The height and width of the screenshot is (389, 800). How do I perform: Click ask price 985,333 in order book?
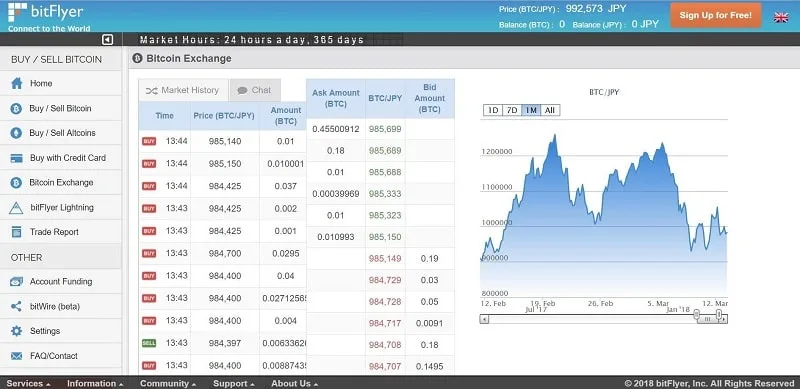point(385,194)
